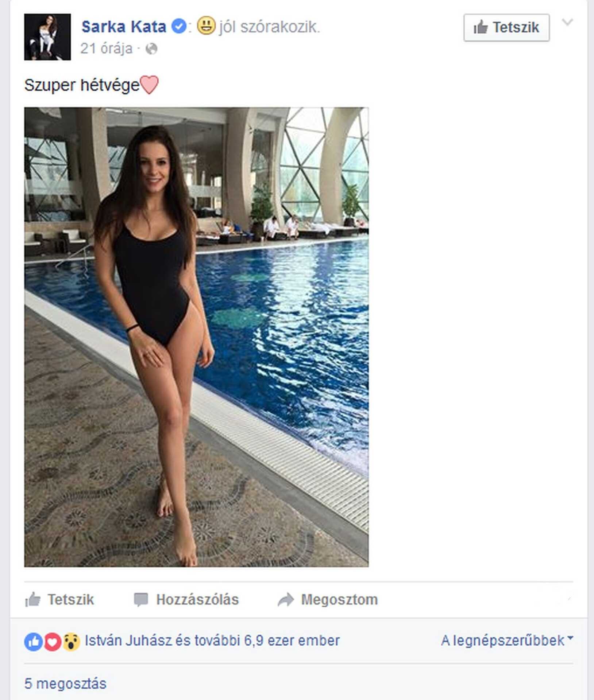Screen dimensions: 594x700
Task: Click the yellow wow reaction icon
Action: pyautogui.click(x=71, y=642)
